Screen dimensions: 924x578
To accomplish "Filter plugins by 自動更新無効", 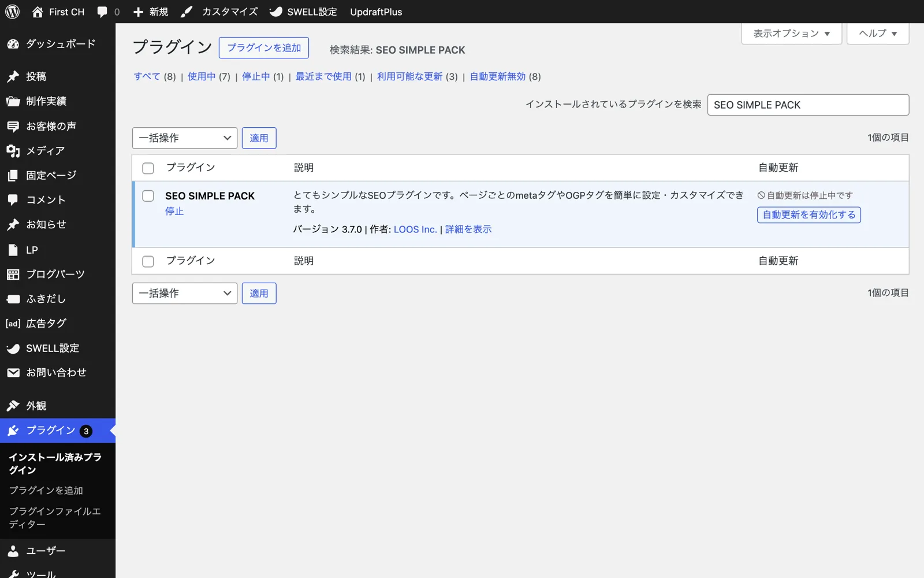I will (x=498, y=76).
